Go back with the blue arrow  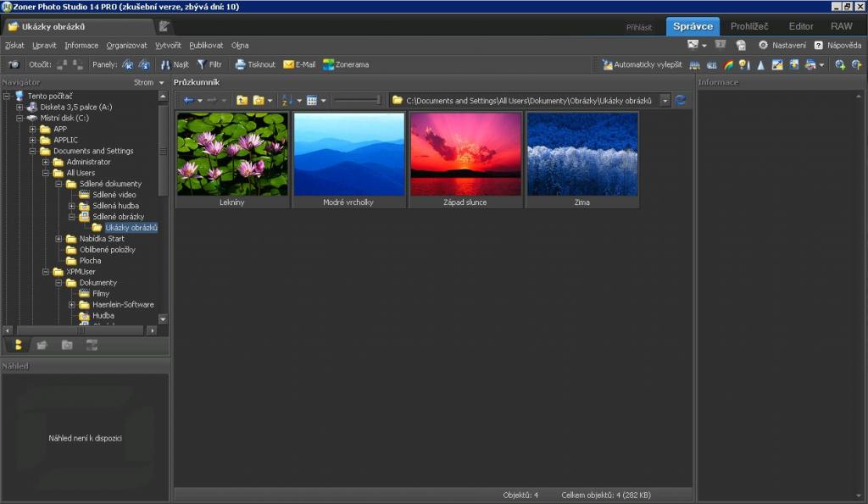click(188, 100)
